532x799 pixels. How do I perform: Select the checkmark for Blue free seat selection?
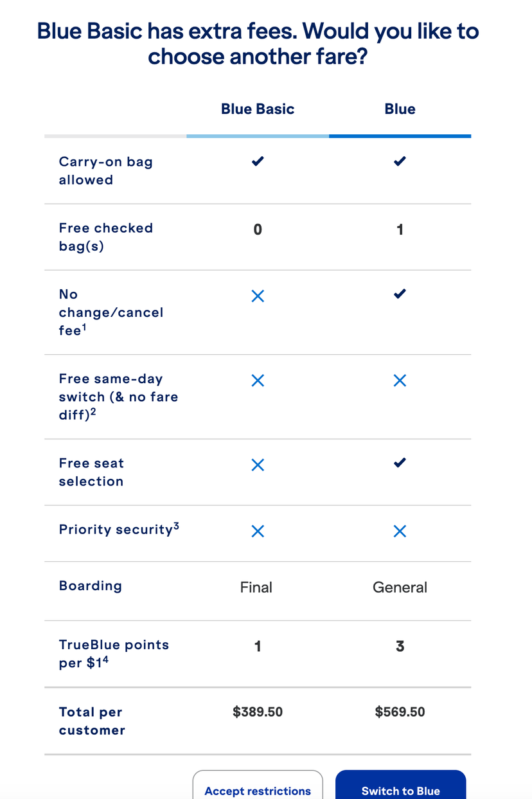(x=399, y=462)
